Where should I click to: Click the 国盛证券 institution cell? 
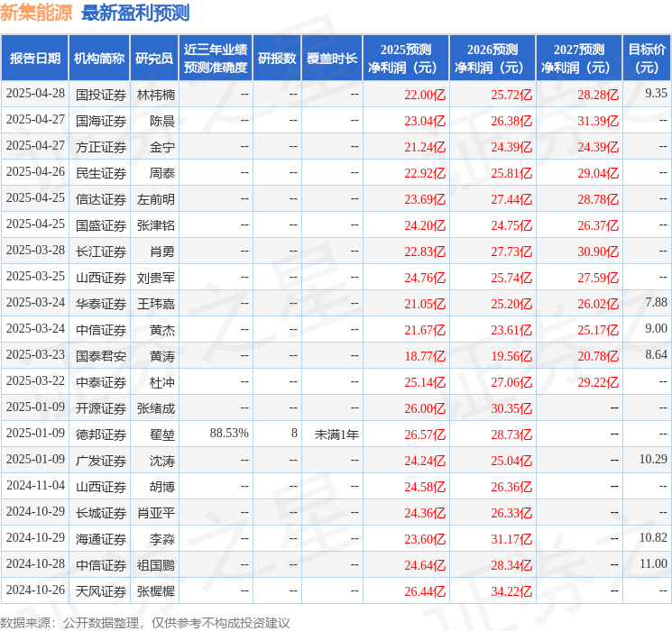[x=101, y=225]
